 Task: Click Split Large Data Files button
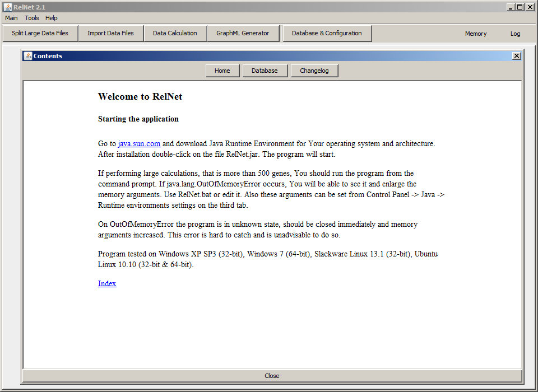(x=40, y=33)
